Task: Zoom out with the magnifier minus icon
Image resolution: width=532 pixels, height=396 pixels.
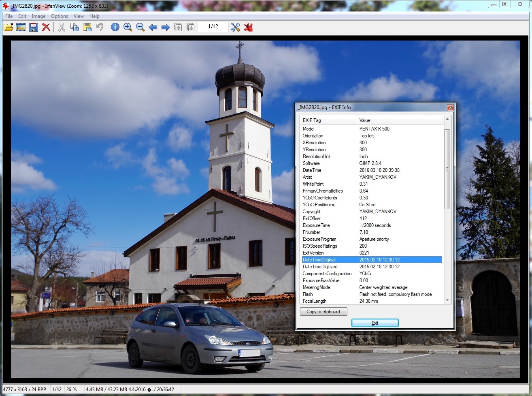Action: [x=140, y=27]
